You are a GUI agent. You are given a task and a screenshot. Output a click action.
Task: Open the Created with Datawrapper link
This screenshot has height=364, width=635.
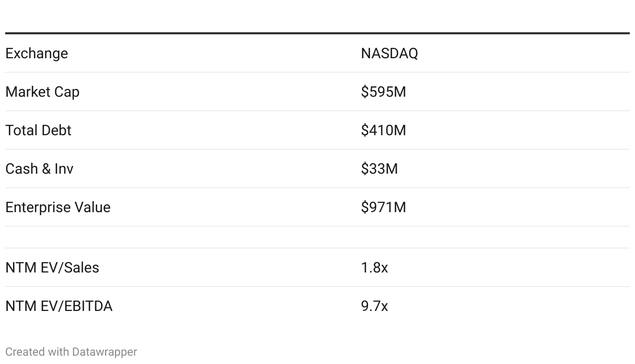pyautogui.click(x=71, y=352)
